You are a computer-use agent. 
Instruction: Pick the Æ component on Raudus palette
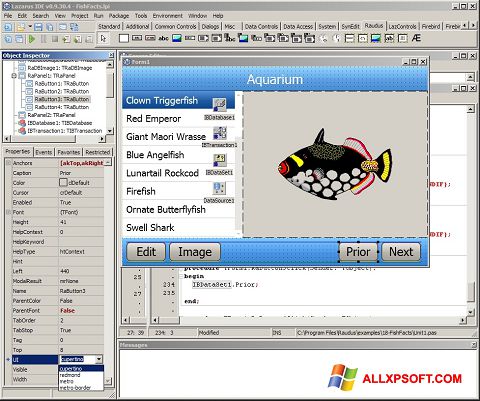click(416, 38)
